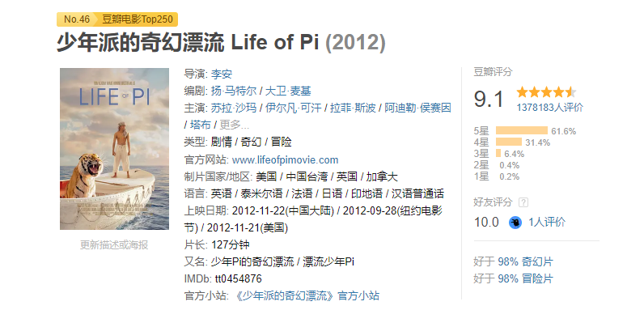
Task: Open the 1人评价 friend ratings link
Action: tap(547, 223)
